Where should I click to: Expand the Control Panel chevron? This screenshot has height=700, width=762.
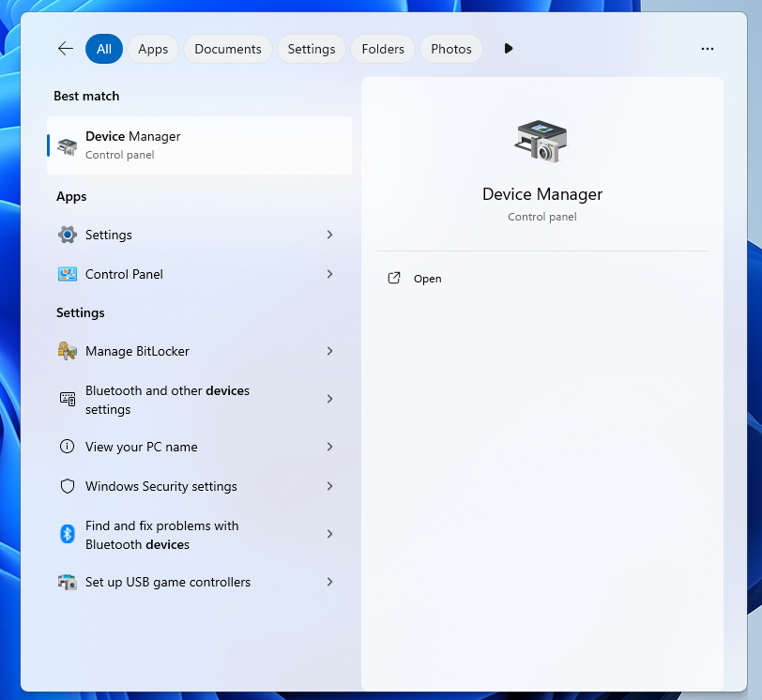pyautogui.click(x=330, y=274)
